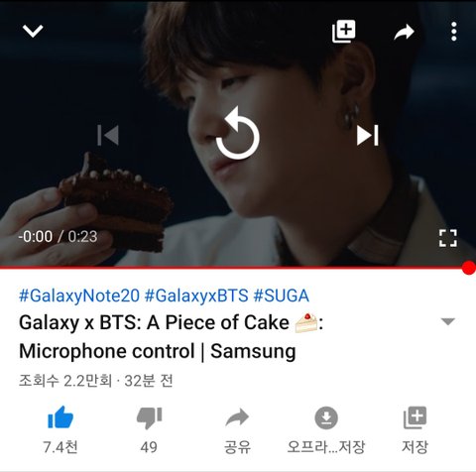Tap the 공유 share button

237,429
